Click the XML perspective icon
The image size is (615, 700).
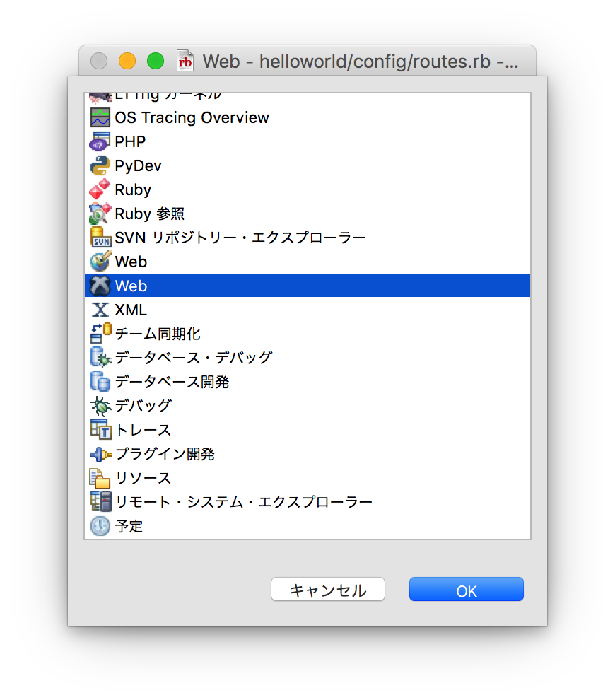click(100, 310)
